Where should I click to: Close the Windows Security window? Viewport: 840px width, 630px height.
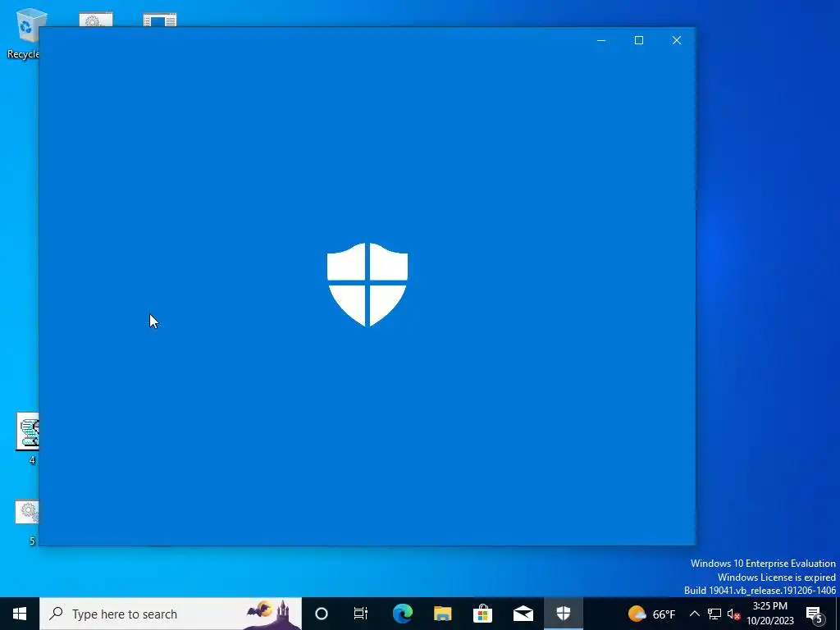[x=677, y=40]
